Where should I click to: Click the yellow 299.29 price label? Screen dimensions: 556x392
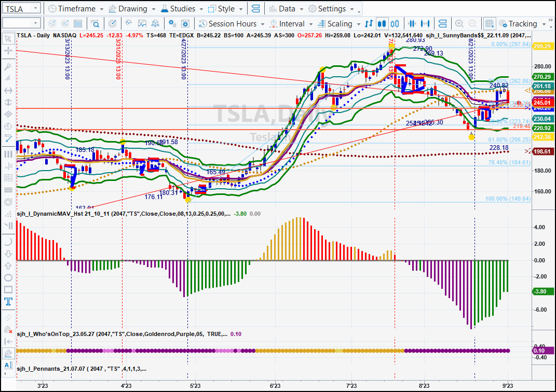(543, 46)
